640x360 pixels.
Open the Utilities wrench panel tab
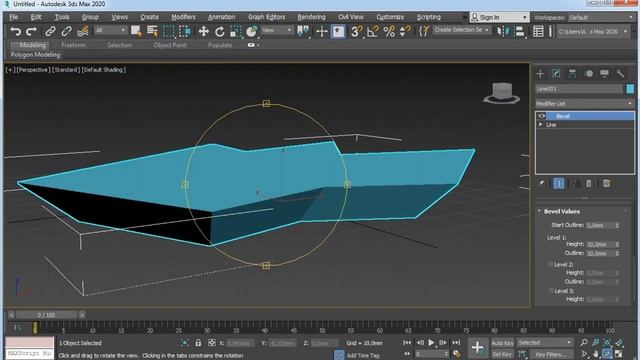(620, 73)
